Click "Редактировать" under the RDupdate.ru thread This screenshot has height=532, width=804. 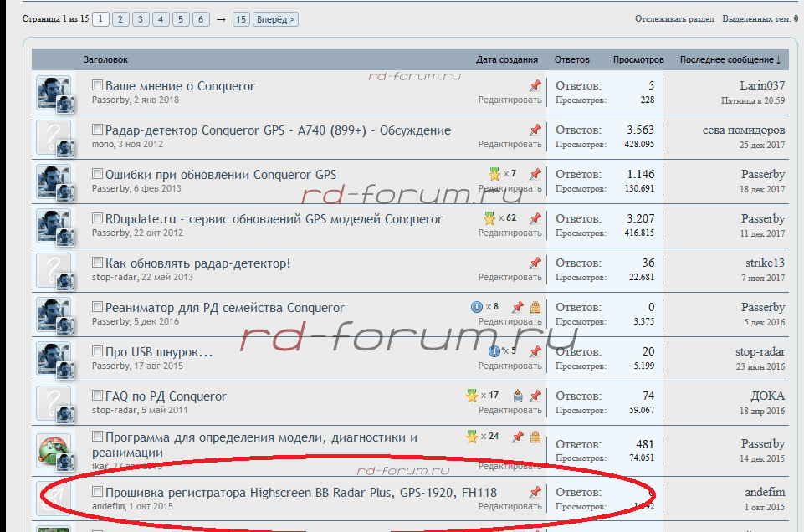tap(510, 233)
